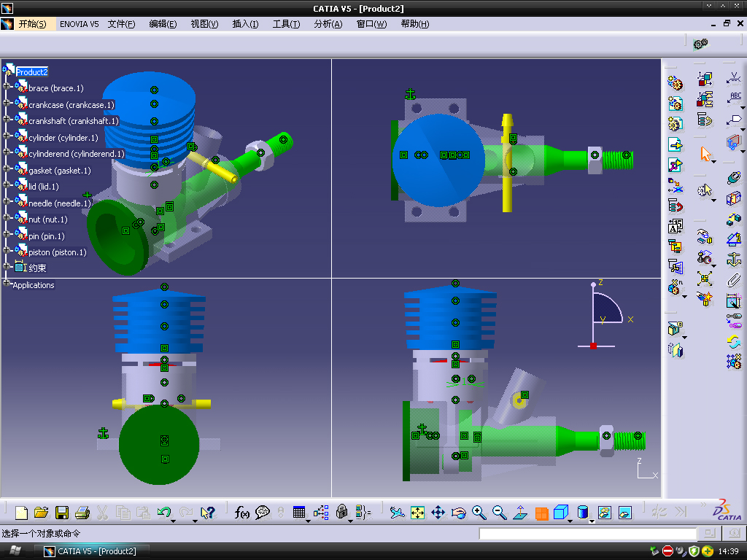
Task: Fit All In view
Action: coord(417,513)
